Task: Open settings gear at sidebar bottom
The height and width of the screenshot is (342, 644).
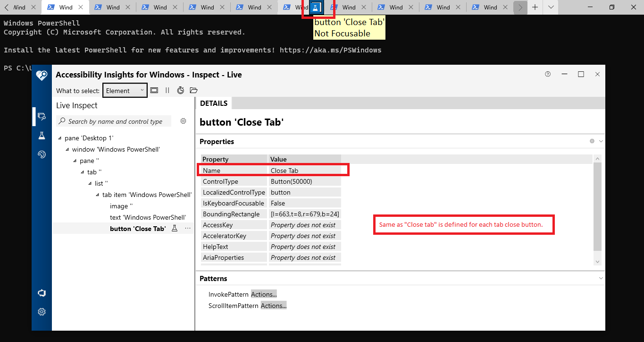Action: [42, 312]
